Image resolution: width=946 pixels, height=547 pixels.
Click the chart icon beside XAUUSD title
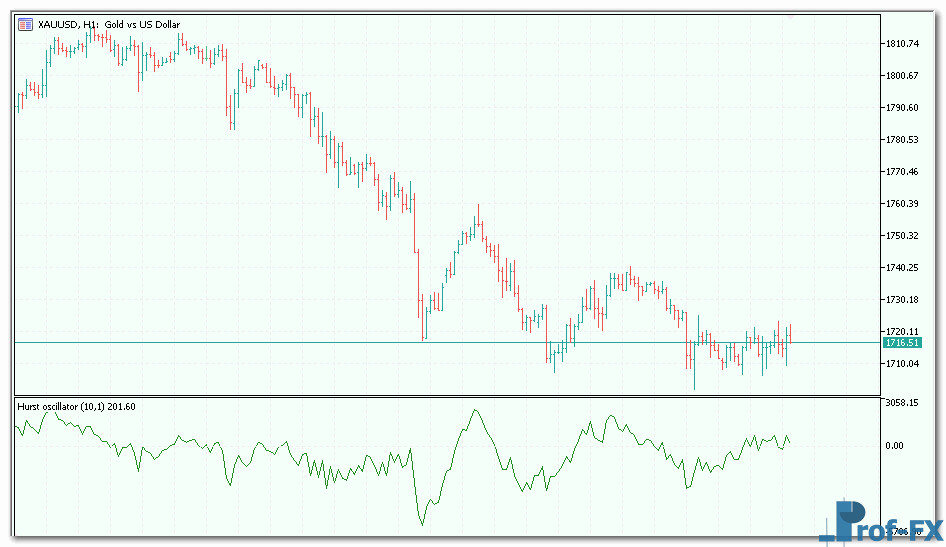coord(25,24)
